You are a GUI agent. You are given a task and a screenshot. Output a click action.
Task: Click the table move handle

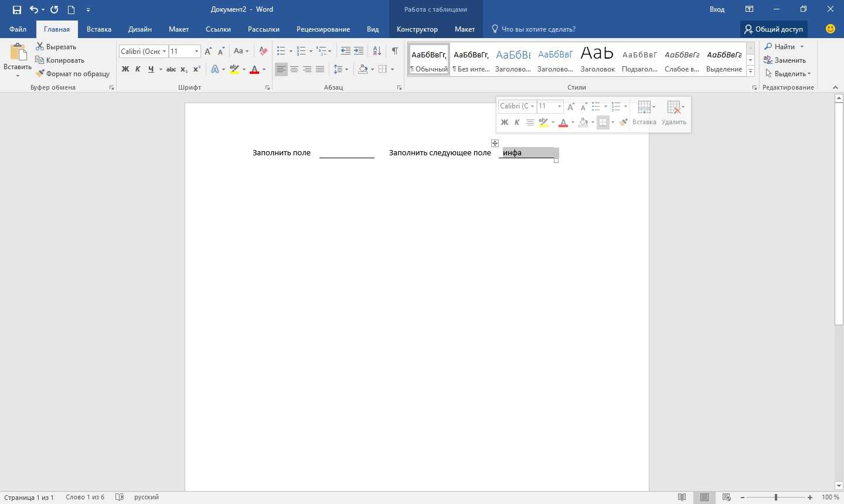pyautogui.click(x=495, y=144)
